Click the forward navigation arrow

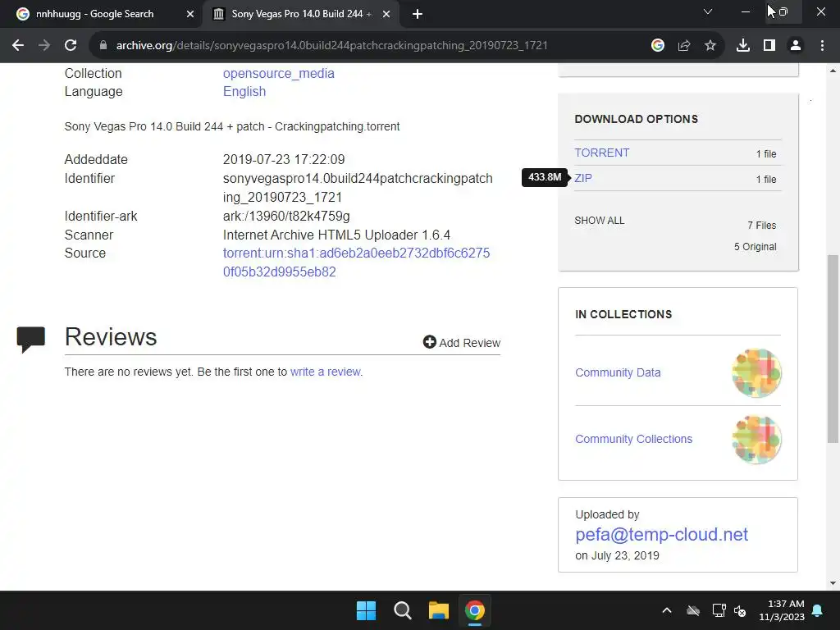[x=44, y=46]
